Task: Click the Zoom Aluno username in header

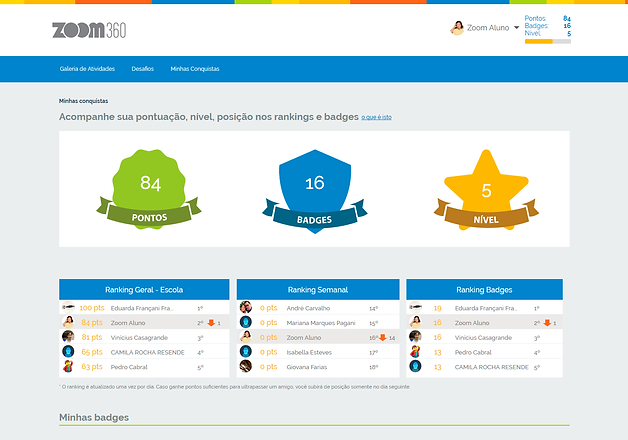Action: point(488,28)
